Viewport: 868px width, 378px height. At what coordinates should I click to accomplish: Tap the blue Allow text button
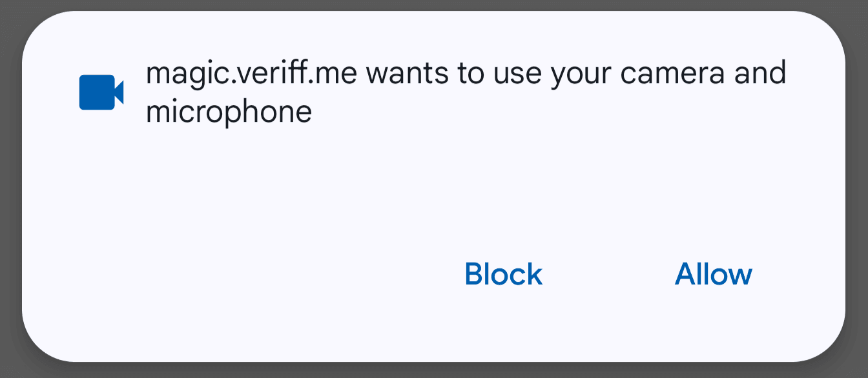(713, 274)
